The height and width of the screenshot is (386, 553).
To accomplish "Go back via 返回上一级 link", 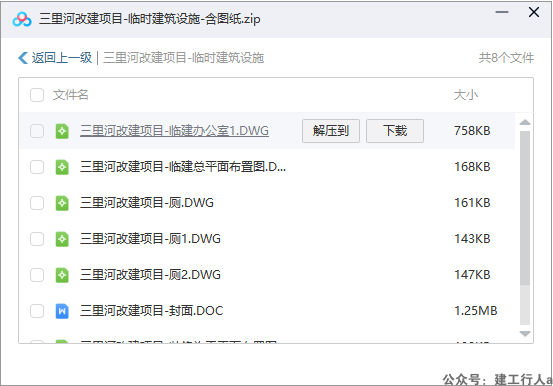I will pos(62,58).
